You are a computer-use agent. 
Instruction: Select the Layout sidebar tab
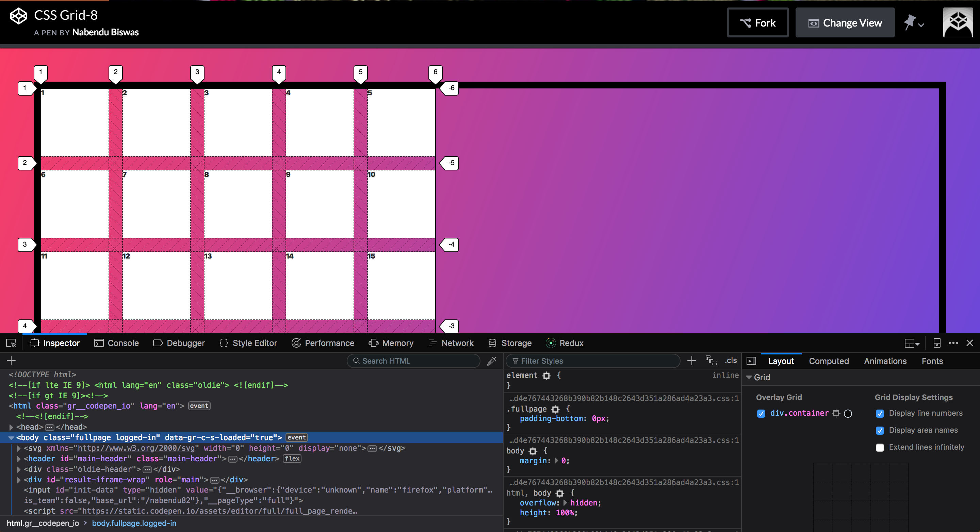[x=781, y=361]
